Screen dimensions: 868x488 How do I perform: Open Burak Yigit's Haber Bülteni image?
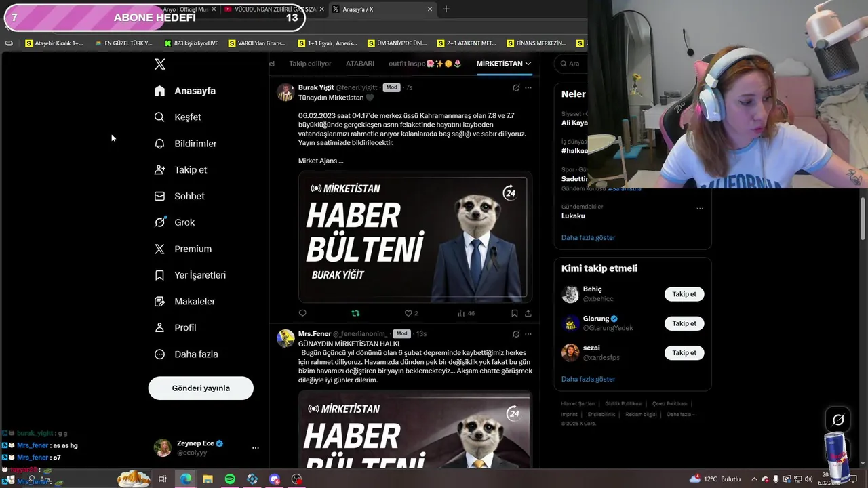(415, 237)
